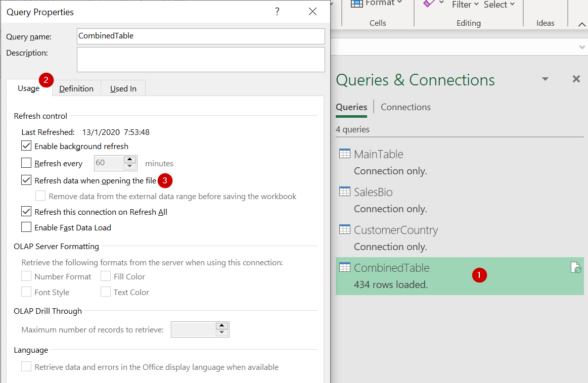Disable Enable background refresh

(x=25, y=146)
